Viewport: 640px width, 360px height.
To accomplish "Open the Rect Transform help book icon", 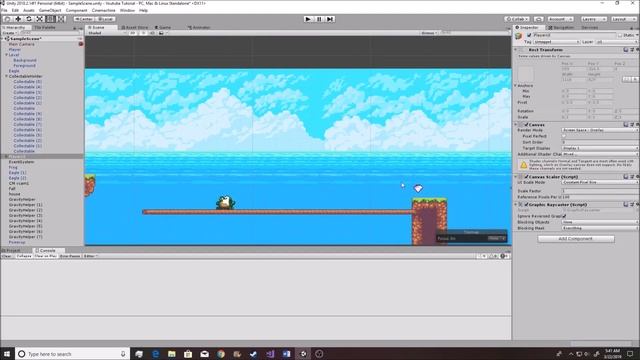I will pyautogui.click(x=625, y=49).
